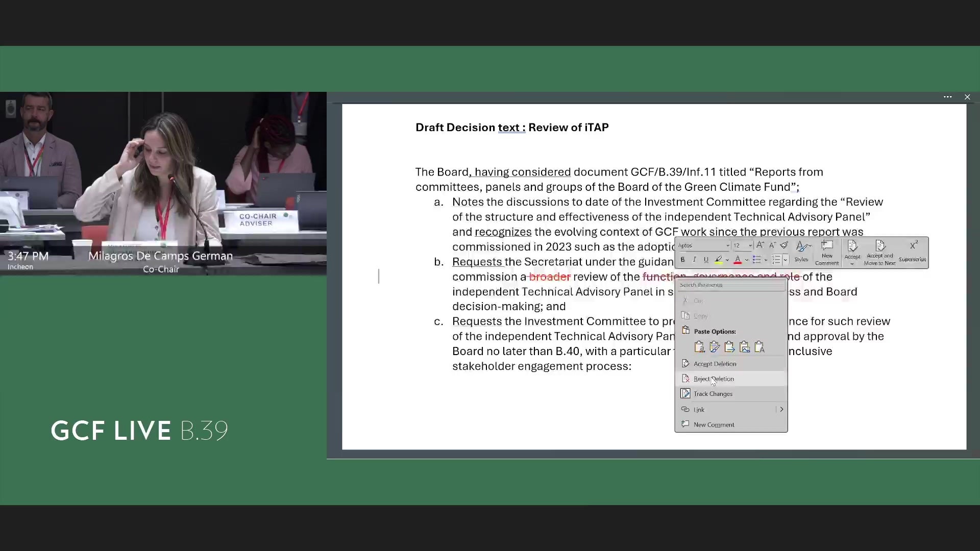
Task: Choose Picture paste option
Action: 745,347
